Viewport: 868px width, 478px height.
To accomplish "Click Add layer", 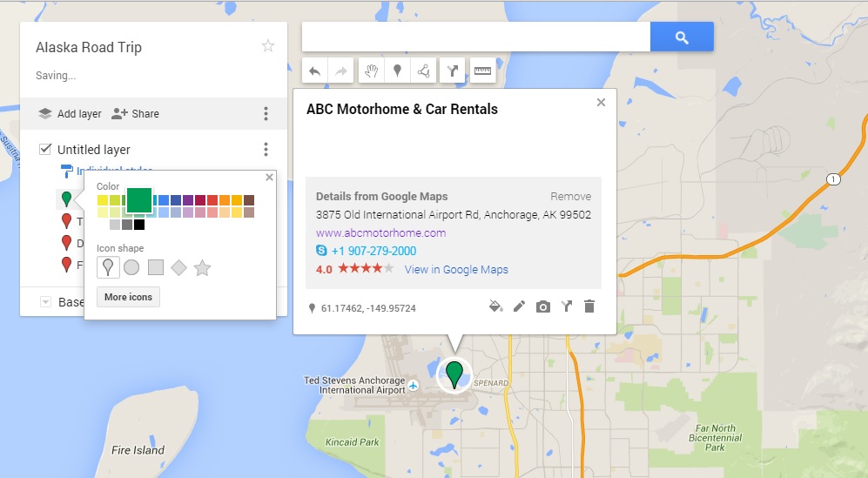I will click(70, 113).
